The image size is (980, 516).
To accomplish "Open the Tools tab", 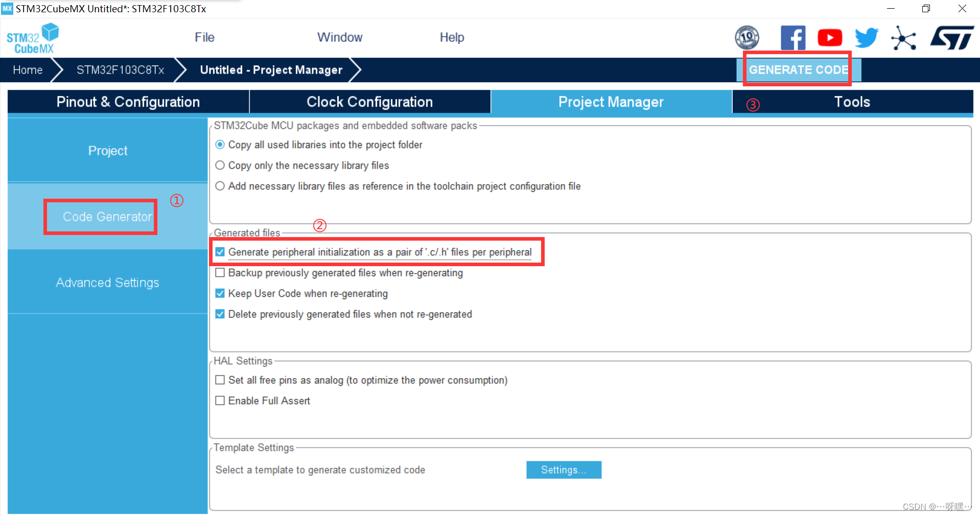I will [852, 102].
